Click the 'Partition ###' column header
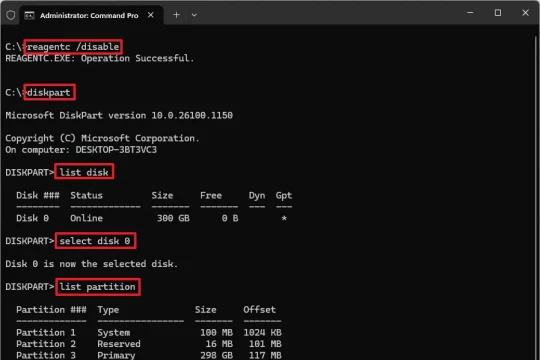Image resolution: width=540 pixels, height=360 pixels. pyautogui.click(x=51, y=309)
